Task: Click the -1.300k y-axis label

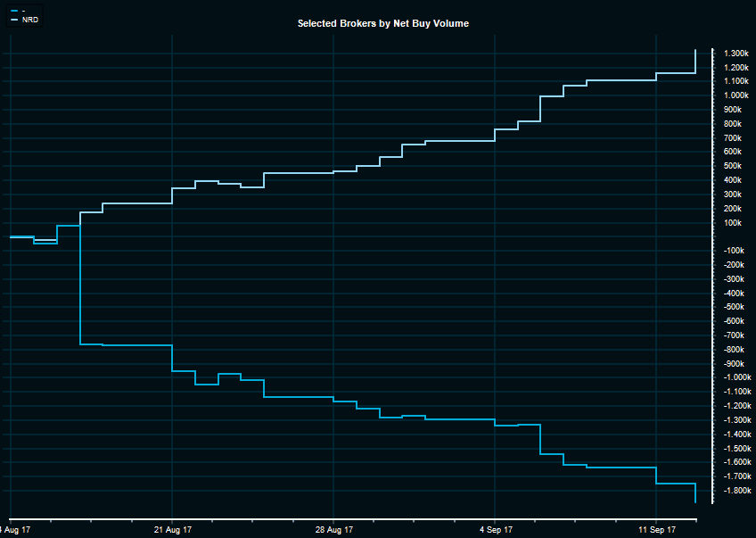Action: pyautogui.click(x=735, y=419)
